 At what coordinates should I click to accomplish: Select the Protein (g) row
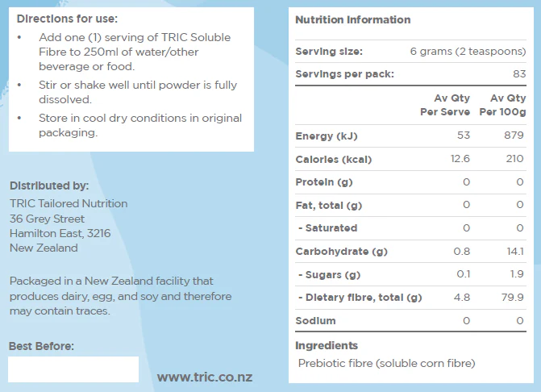click(x=410, y=182)
